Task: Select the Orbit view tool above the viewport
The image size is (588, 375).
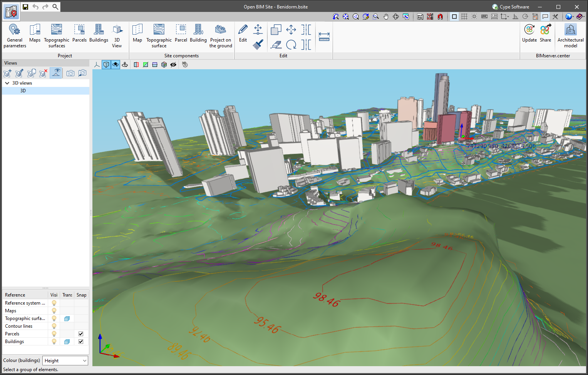Action: 125,64
